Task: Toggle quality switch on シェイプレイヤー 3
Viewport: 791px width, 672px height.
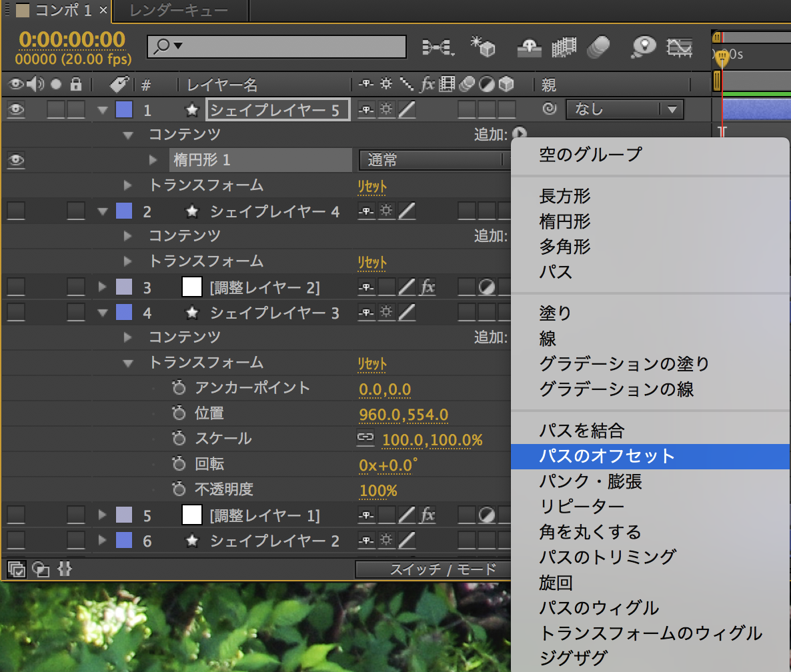Action: [407, 313]
